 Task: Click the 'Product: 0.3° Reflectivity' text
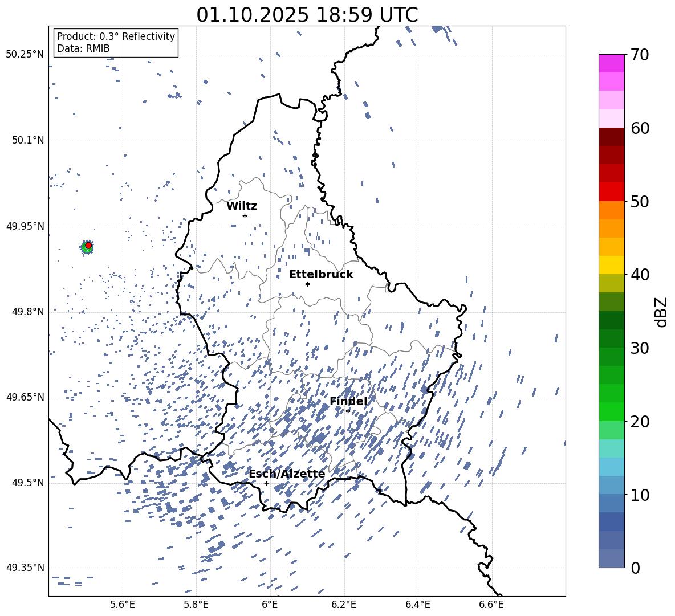pyautogui.click(x=116, y=36)
